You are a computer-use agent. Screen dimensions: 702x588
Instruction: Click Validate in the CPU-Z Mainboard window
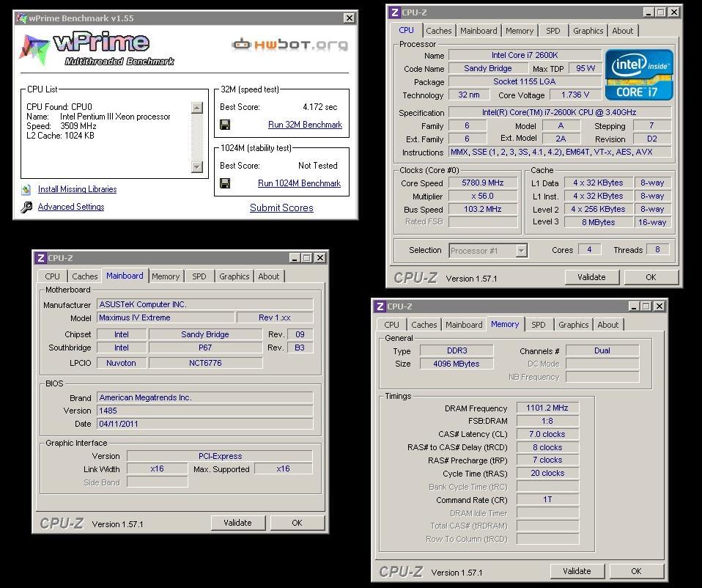237,523
